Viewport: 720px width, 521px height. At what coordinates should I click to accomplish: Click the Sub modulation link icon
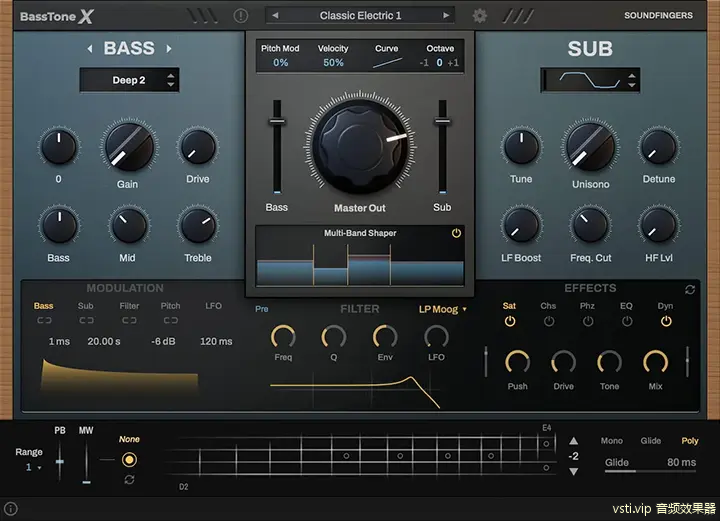[86, 320]
